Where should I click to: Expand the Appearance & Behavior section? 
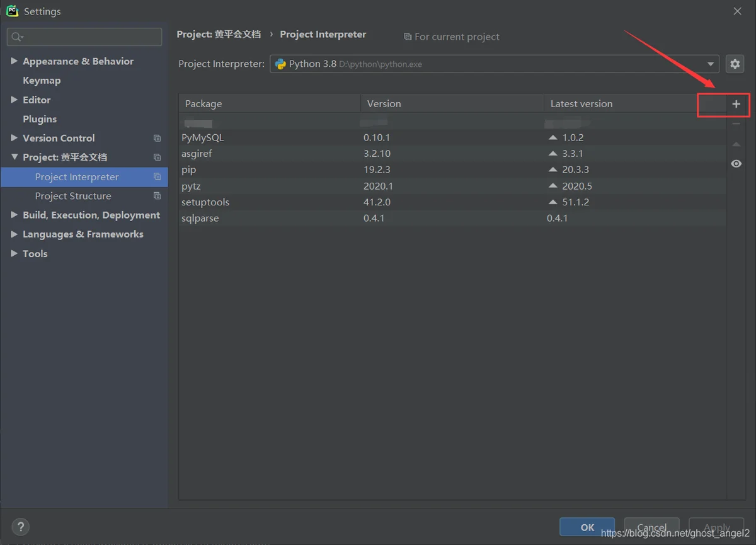coord(14,61)
